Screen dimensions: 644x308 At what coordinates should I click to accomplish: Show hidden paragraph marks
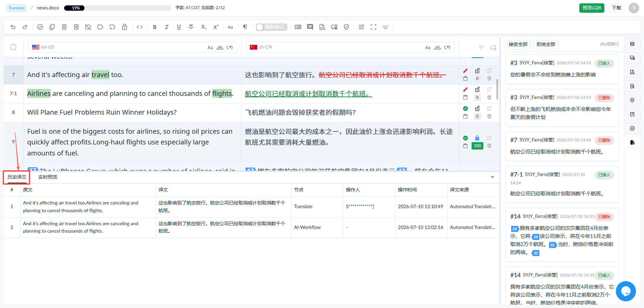pos(245,27)
